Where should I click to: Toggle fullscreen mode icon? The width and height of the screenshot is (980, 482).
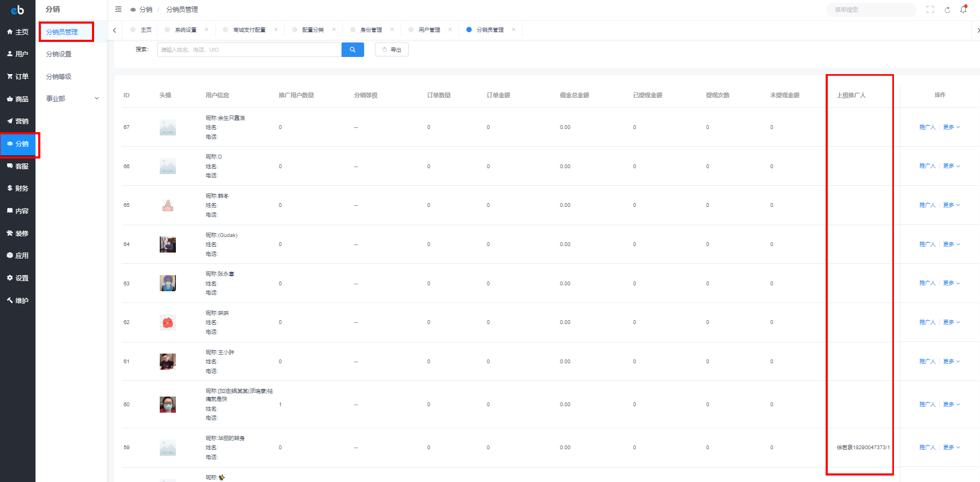click(930, 10)
